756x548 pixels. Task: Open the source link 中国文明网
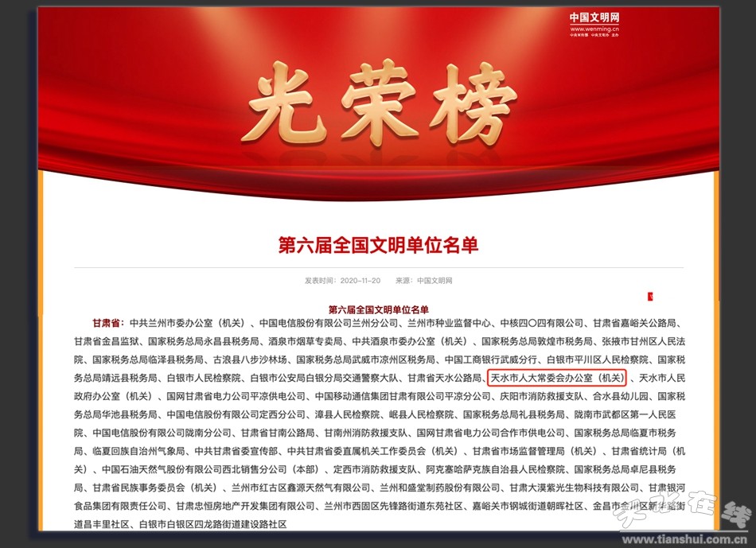435,281
